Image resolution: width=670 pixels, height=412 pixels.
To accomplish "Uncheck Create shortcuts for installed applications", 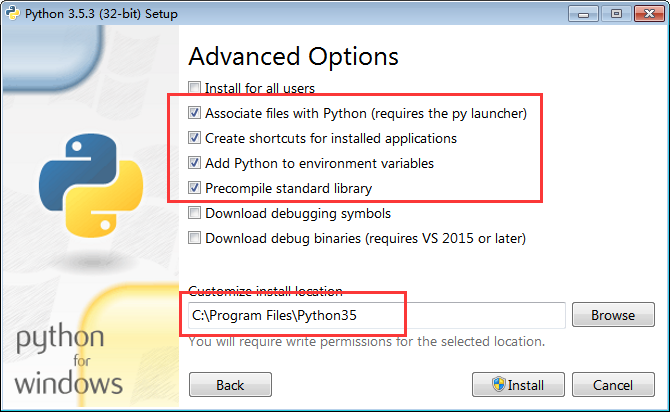I will [194, 138].
